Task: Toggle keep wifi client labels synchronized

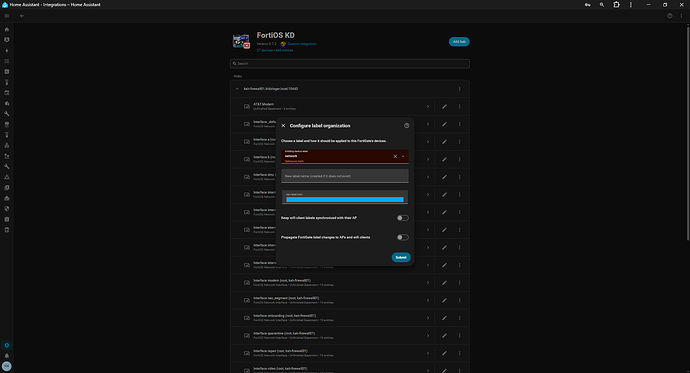Action: tap(402, 218)
